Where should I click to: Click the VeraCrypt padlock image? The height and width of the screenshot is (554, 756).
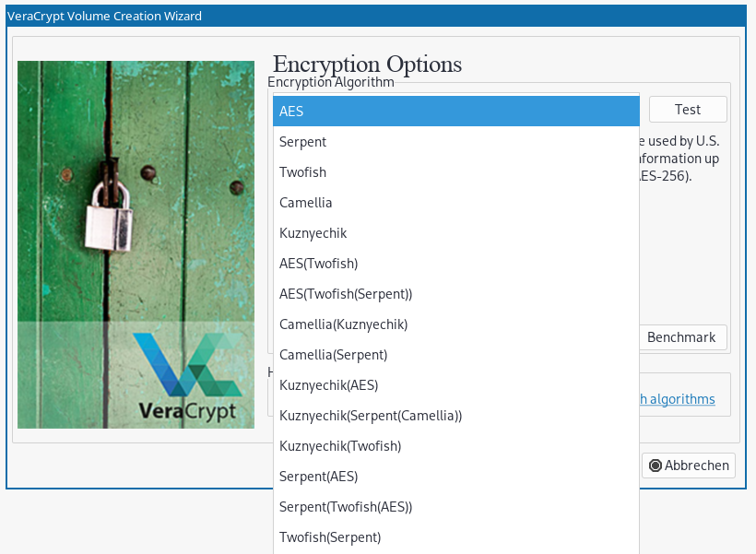click(x=136, y=244)
